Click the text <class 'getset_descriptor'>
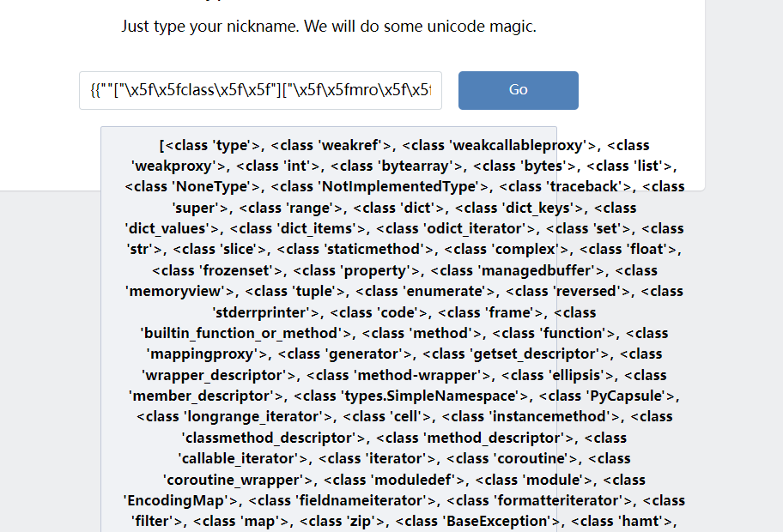This screenshot has width=783, height=532. 516,354
